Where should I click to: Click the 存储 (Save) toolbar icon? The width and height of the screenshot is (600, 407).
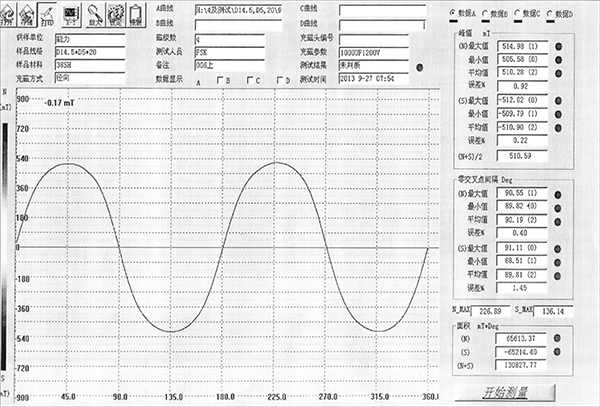point(28,14)
